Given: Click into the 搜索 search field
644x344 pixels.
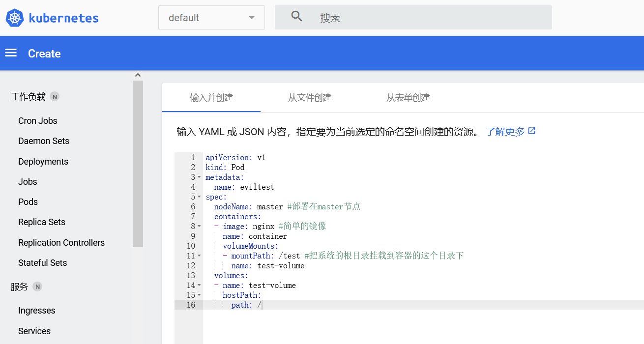Looking at the screenshot, I should tap(433, 18).
